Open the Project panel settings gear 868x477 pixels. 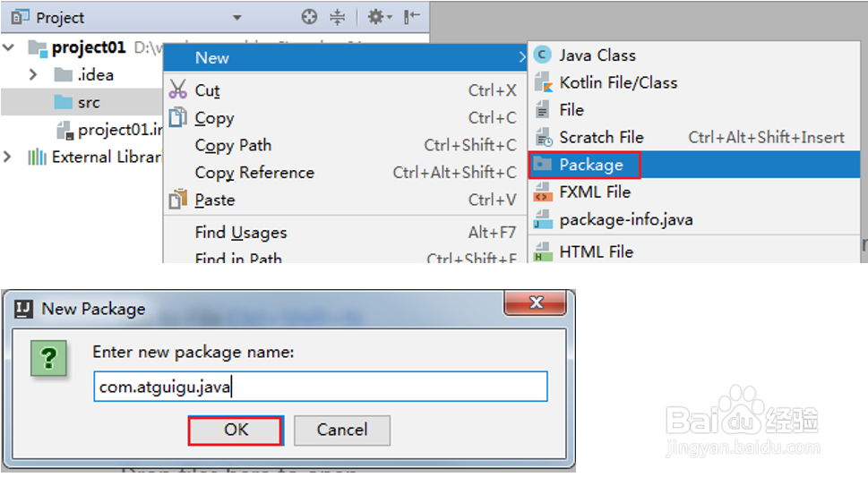(375, 17)
